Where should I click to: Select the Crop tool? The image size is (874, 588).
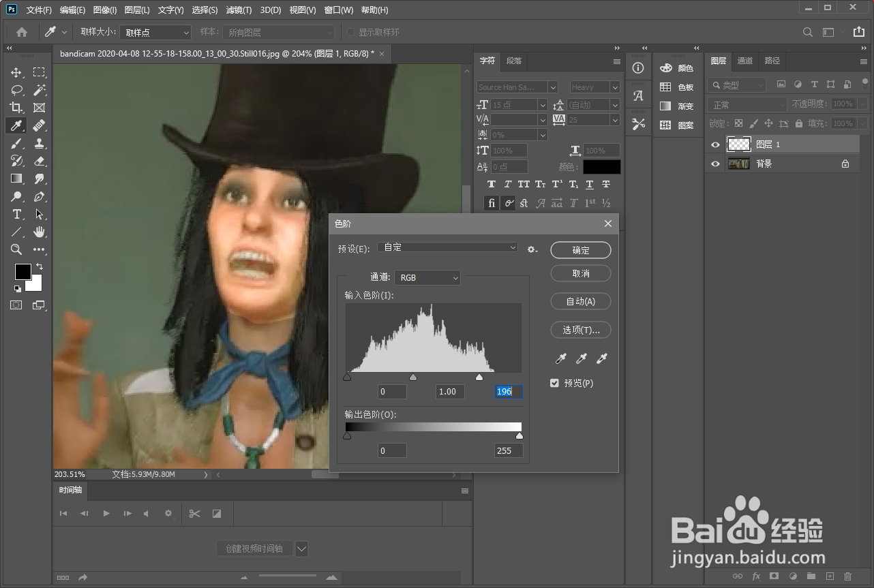16,108
